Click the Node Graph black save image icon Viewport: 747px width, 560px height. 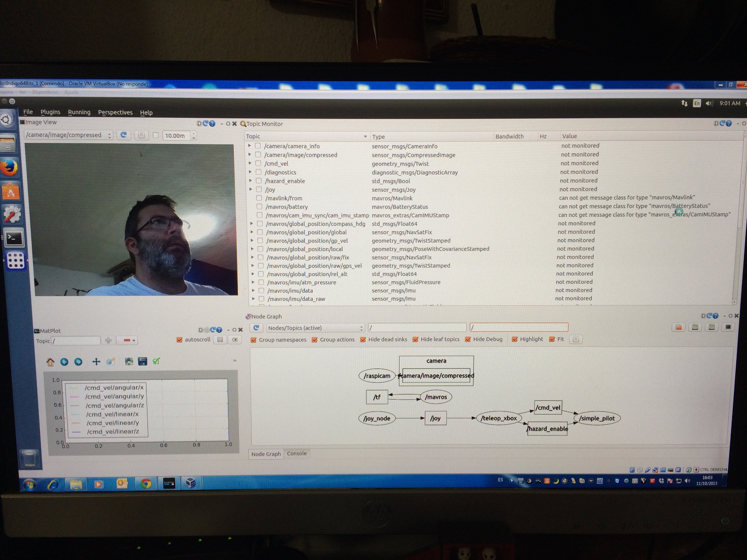[x=728, y=327]
